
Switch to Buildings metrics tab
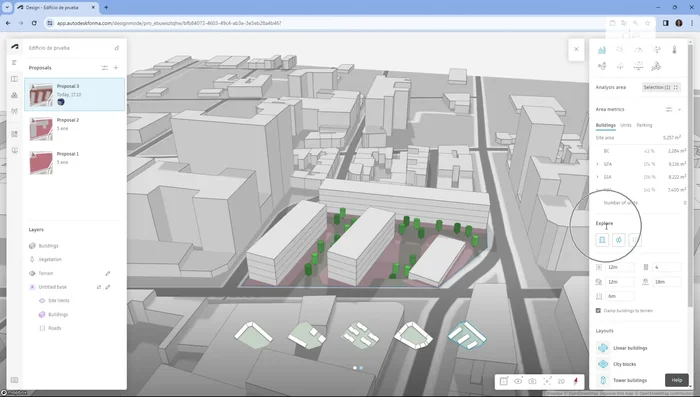[605, 125]
